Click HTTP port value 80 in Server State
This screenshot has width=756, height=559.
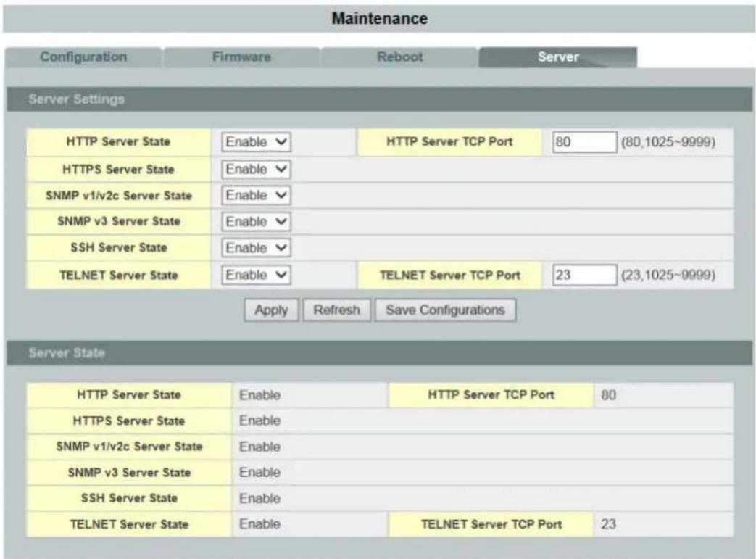click(x=608, y=395)
